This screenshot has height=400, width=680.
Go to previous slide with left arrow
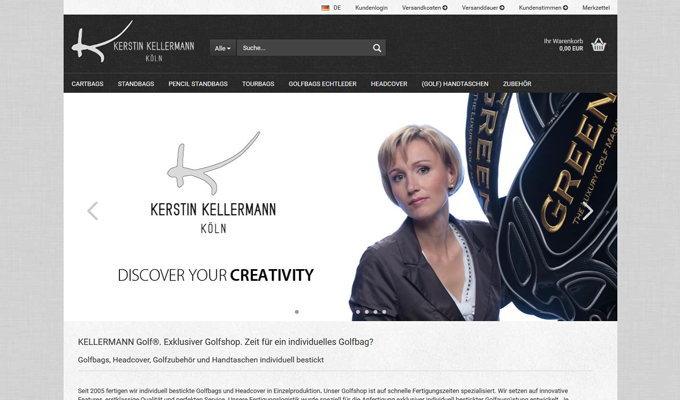[92, 211]
